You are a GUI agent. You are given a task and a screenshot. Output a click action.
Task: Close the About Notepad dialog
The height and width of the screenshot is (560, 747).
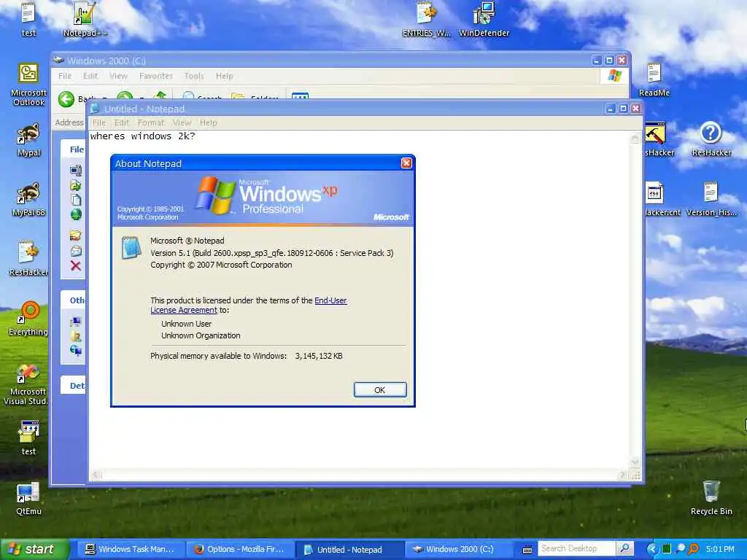pyautogui.click(x=406, y=163)
